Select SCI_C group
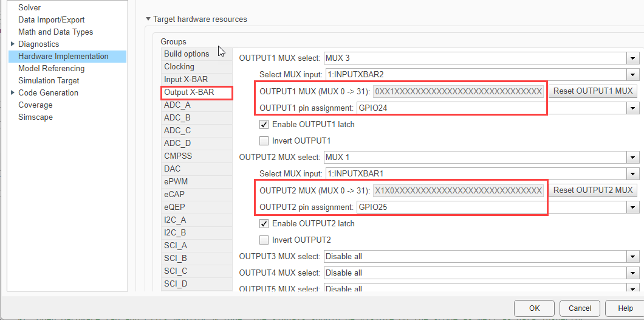Screen dimensions: 644x320 click(x=197, y=271)
